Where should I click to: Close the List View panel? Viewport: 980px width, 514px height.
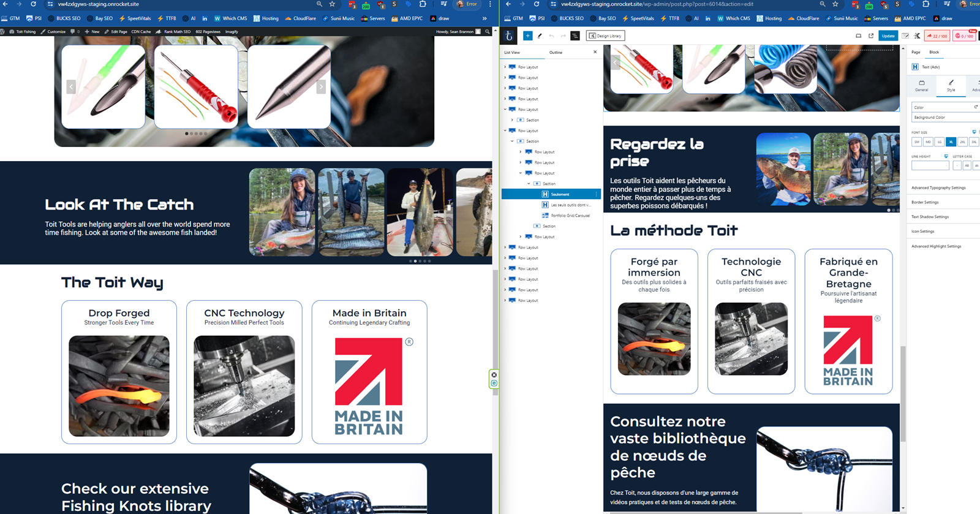click(595, 52)
